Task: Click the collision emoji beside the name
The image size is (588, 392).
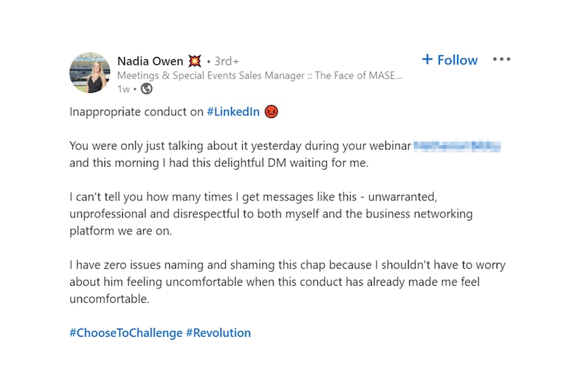Action: point(194,61)
